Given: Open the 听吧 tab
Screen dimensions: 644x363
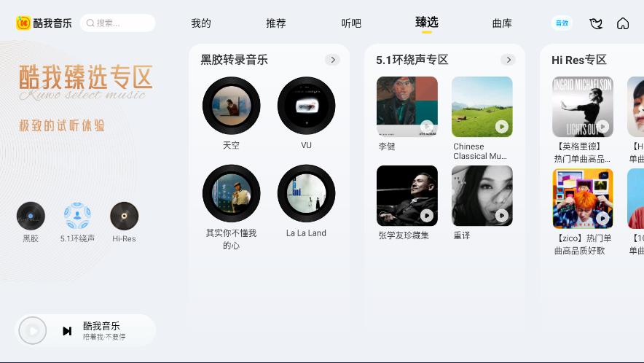Looking at the screenshot, I should click(351, 23).
